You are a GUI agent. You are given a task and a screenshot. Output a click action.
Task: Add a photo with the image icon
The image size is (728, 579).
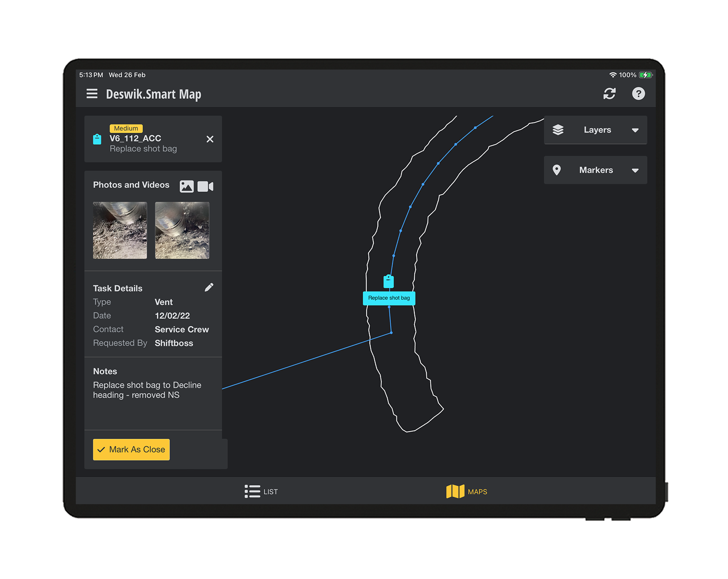tap(187, 186)
